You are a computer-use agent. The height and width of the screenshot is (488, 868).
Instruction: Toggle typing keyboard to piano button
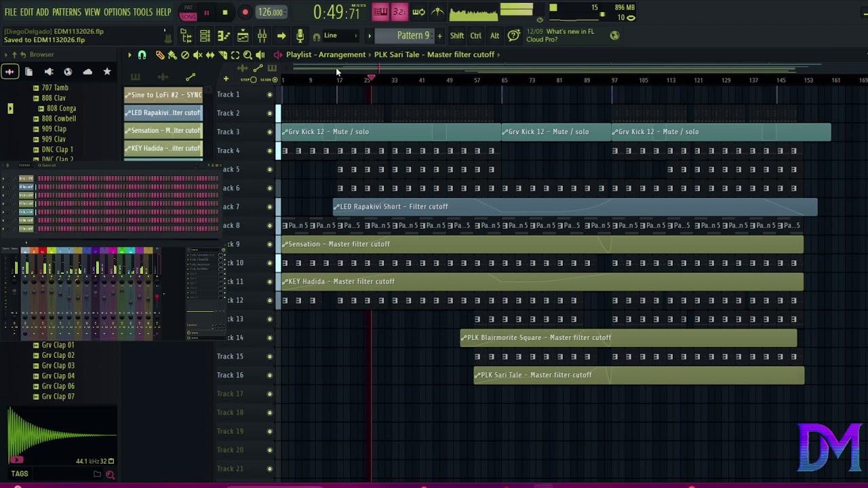(x=380, y=12)
